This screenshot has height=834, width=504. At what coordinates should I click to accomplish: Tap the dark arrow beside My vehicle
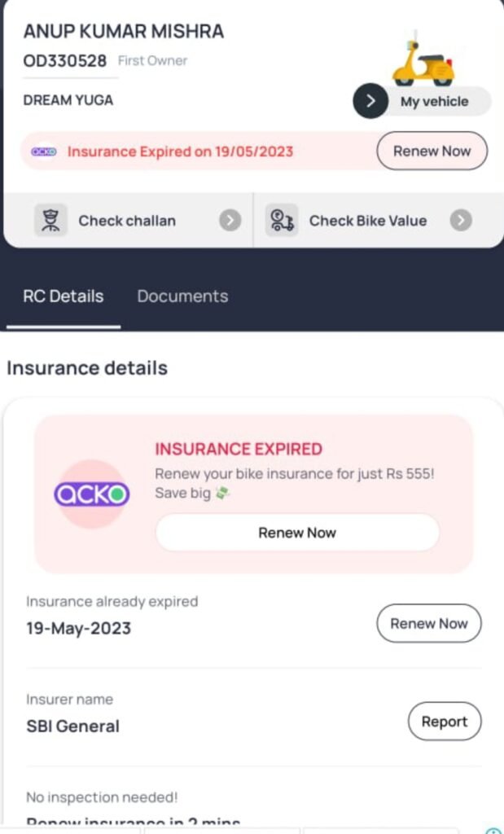coord(370,100)
